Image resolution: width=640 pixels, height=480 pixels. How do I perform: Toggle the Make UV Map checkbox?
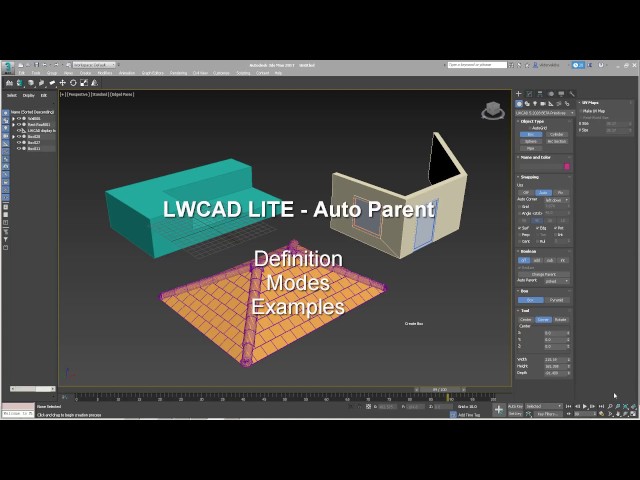click(x=580, y=111)
